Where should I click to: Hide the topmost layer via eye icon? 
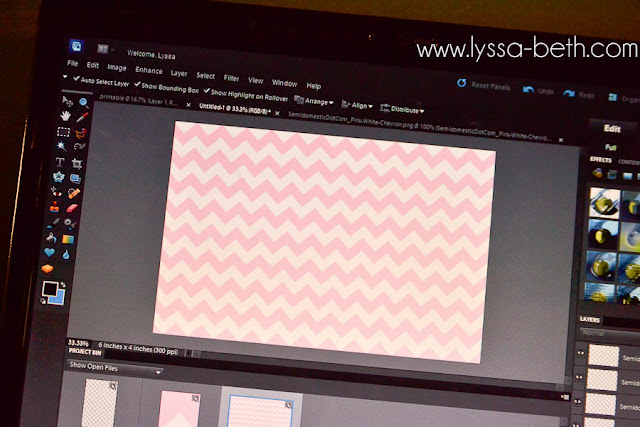tap(580, 353)
